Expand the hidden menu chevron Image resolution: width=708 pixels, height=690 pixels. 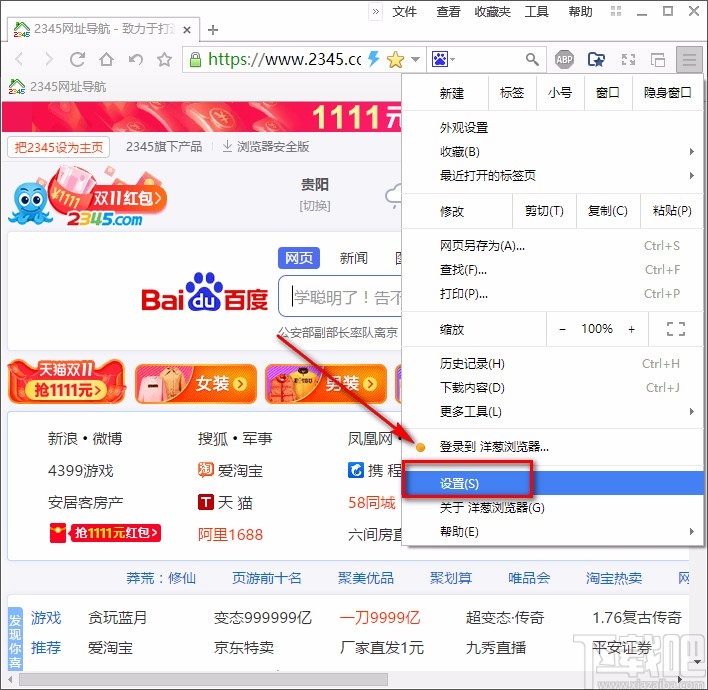tap(375, 11)
